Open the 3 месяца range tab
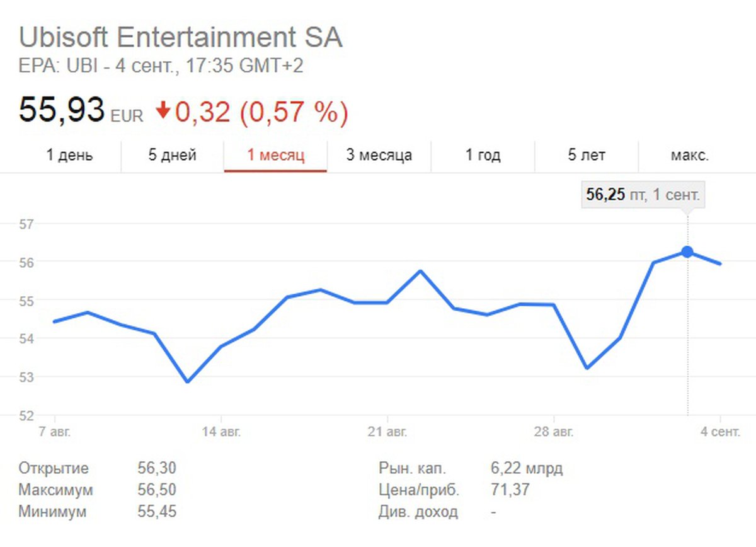 click(x=379, y=156)
